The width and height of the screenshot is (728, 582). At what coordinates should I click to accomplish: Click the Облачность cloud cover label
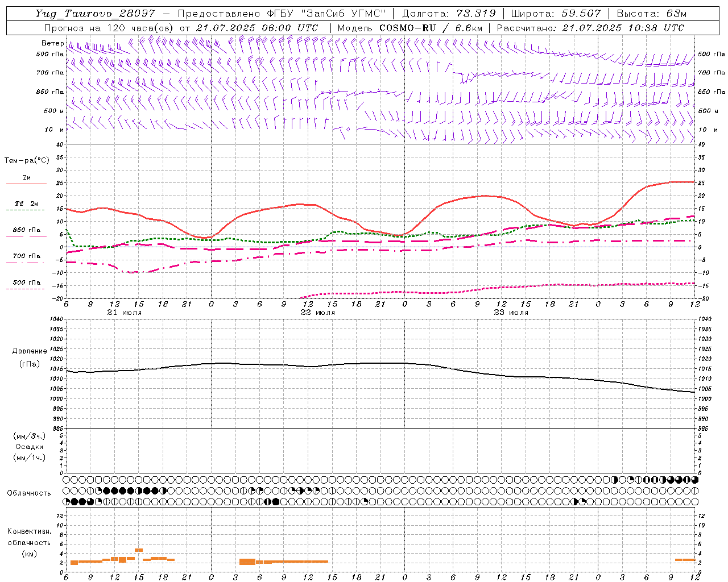29,493
